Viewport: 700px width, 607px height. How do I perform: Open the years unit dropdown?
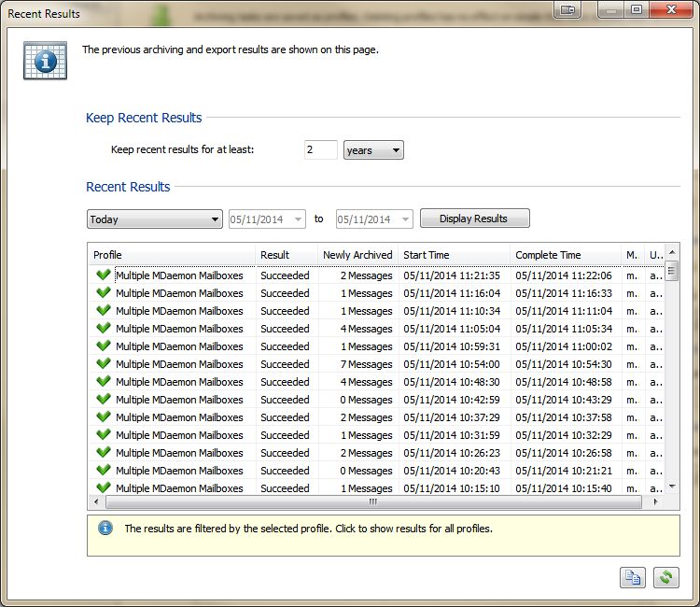tap(373, 150)
